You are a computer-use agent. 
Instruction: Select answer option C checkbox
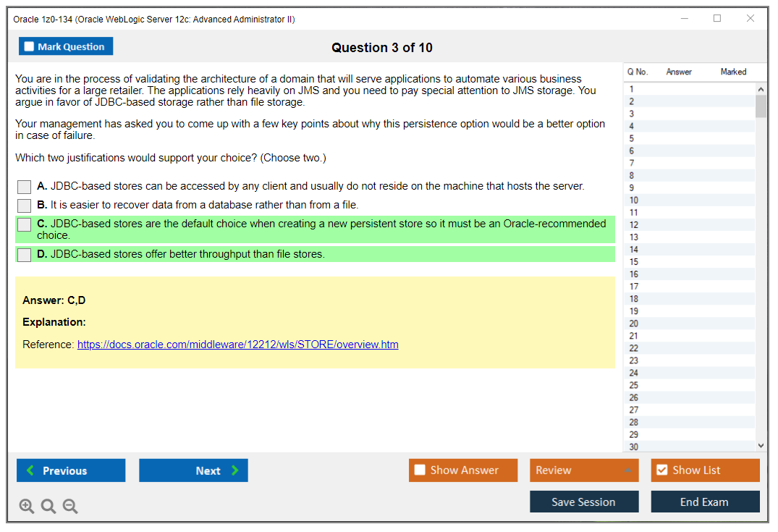tap(25, 224)
